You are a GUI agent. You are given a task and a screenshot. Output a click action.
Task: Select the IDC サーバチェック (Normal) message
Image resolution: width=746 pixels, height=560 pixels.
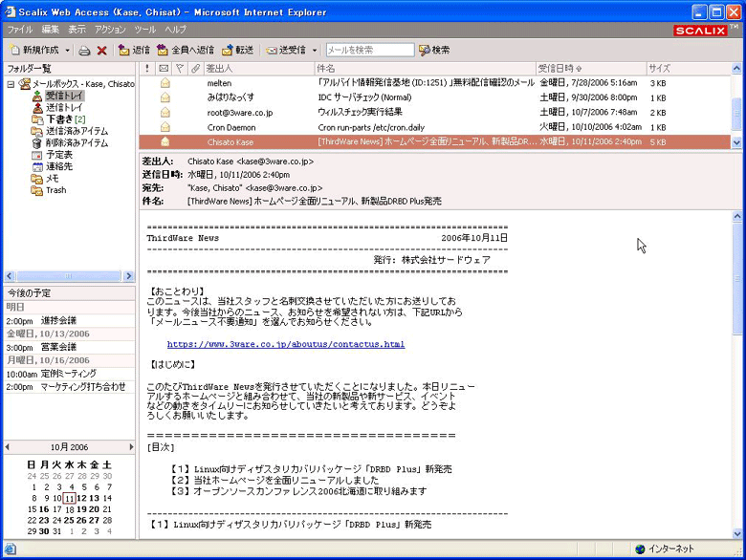[x=435, y=97]
